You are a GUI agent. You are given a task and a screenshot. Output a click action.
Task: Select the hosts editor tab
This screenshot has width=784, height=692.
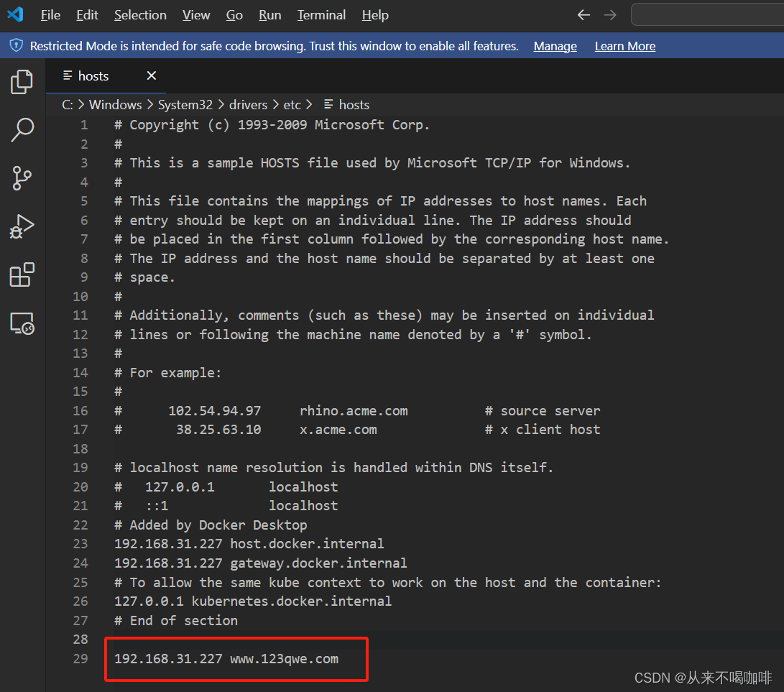point(106,75)
